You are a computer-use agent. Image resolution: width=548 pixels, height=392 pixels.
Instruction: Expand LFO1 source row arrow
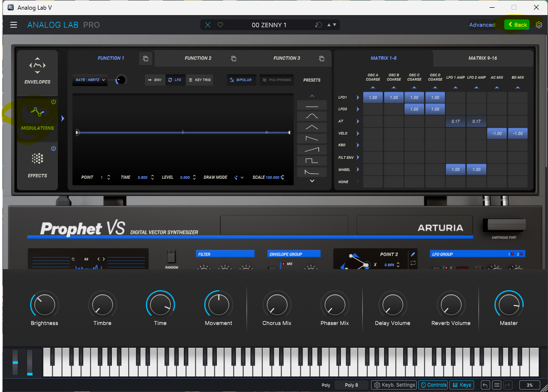pos(358,98)
